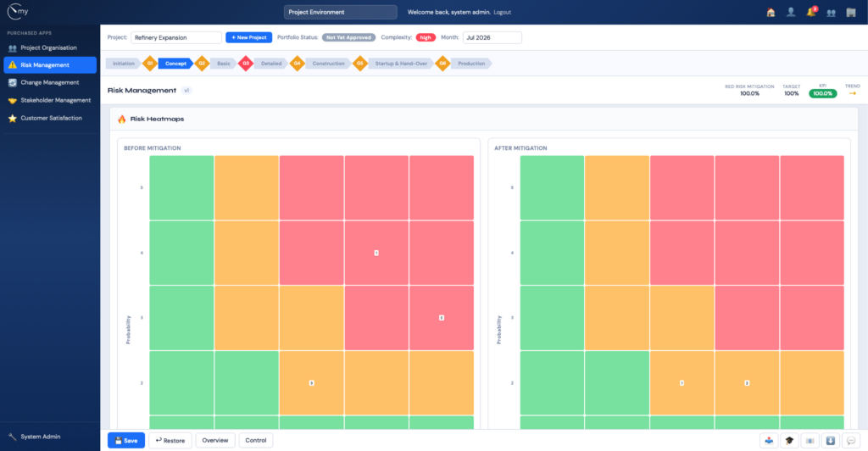Click the office building icon in header
868x451 pixels.
(851, 12)
